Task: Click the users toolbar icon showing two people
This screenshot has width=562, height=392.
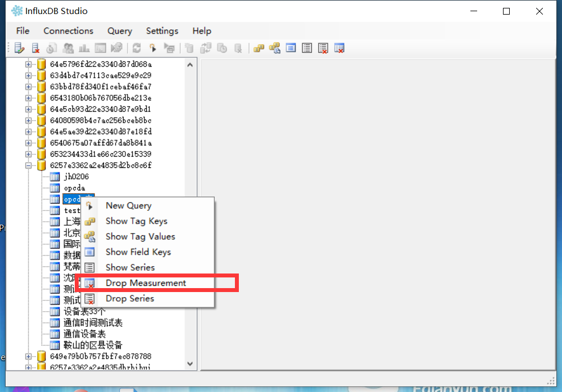Action: pyautogui.click(x=68, y=48)
